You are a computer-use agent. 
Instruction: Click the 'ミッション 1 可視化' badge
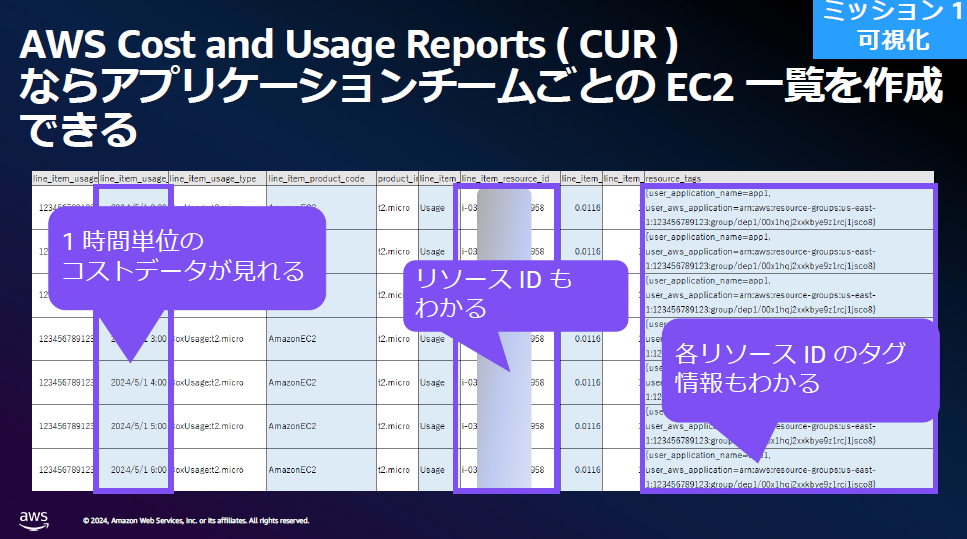[x=890, y=28]
